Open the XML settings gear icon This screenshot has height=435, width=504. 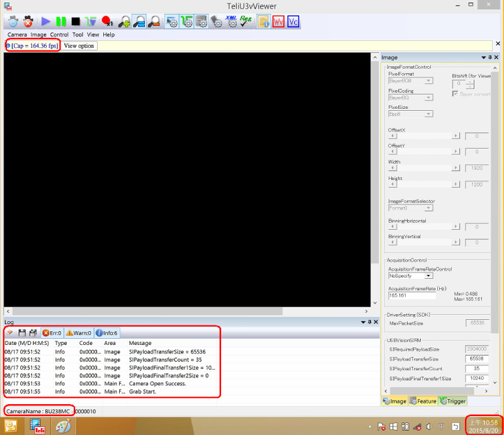click(x=231, y=21)
